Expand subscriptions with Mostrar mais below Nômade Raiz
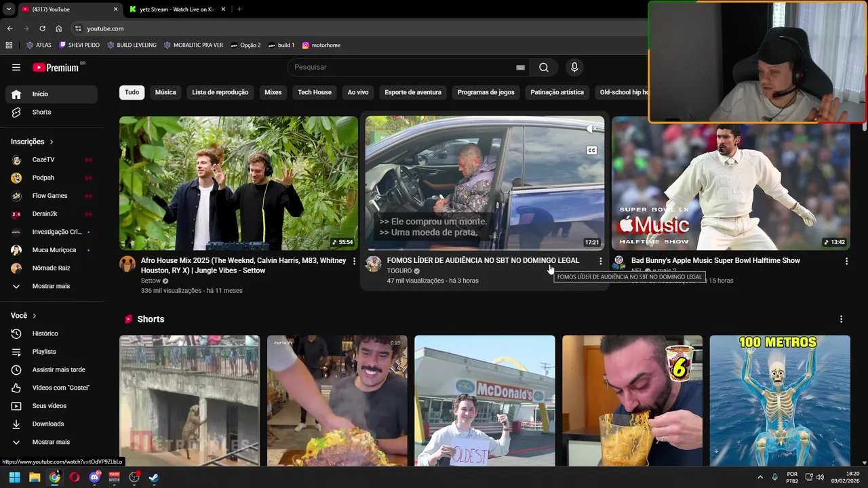The height and width of the screenshot is (488, 868). point(52,286)
